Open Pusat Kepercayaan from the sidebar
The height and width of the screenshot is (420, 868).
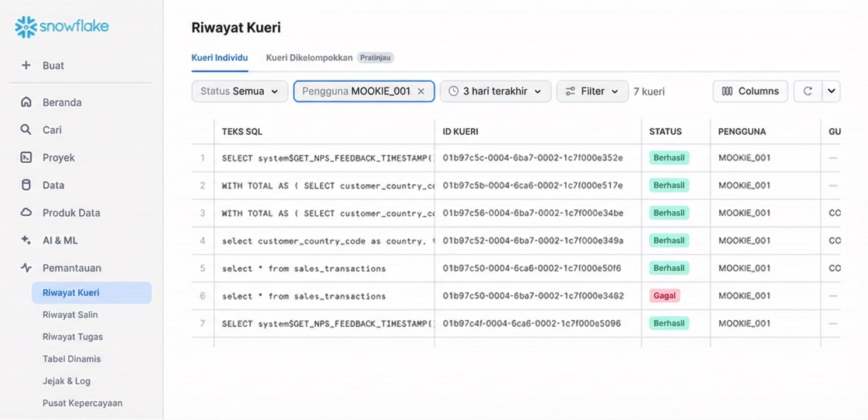coord(82,402)
